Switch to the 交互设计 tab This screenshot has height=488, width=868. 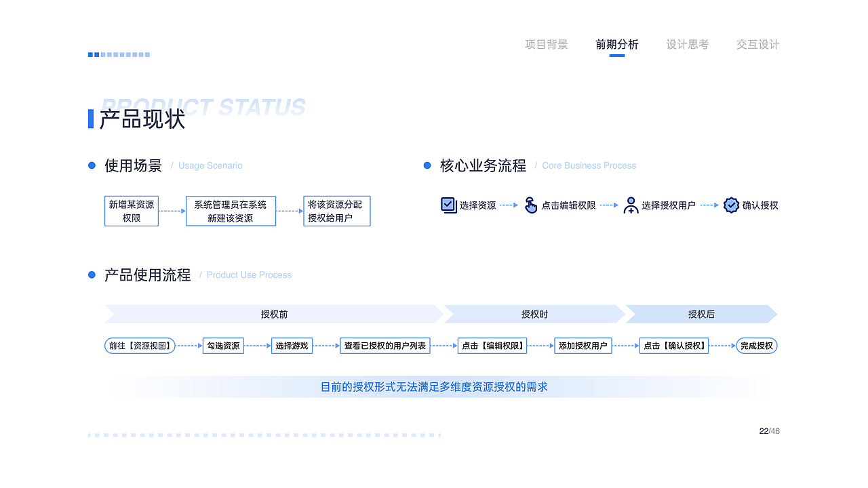click(x=757, y=44)
